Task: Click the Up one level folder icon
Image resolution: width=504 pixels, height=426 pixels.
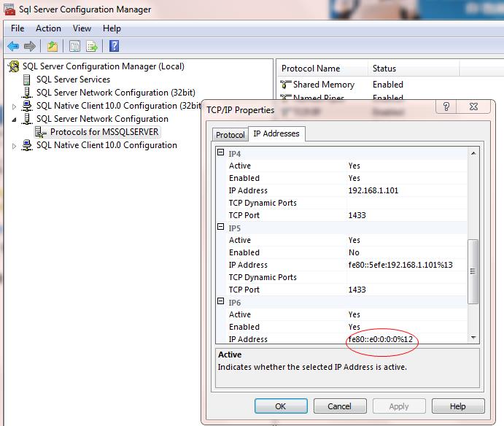Action: click(52, 46)
